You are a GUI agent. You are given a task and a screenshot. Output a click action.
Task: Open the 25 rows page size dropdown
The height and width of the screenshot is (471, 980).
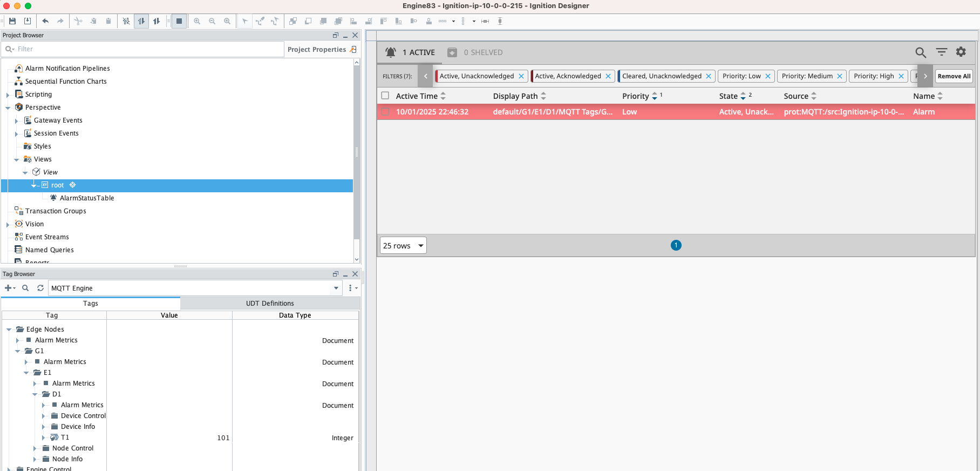pos(403,246)
